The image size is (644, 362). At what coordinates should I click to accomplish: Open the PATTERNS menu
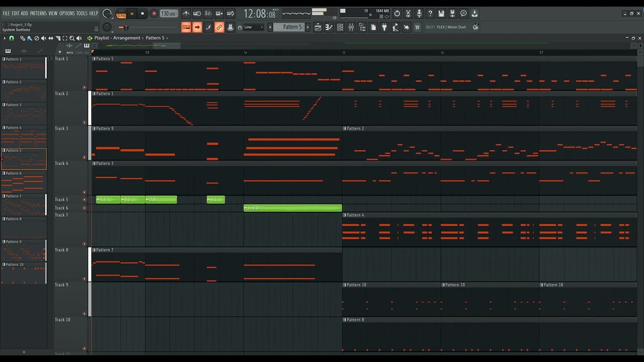point(38,13)
